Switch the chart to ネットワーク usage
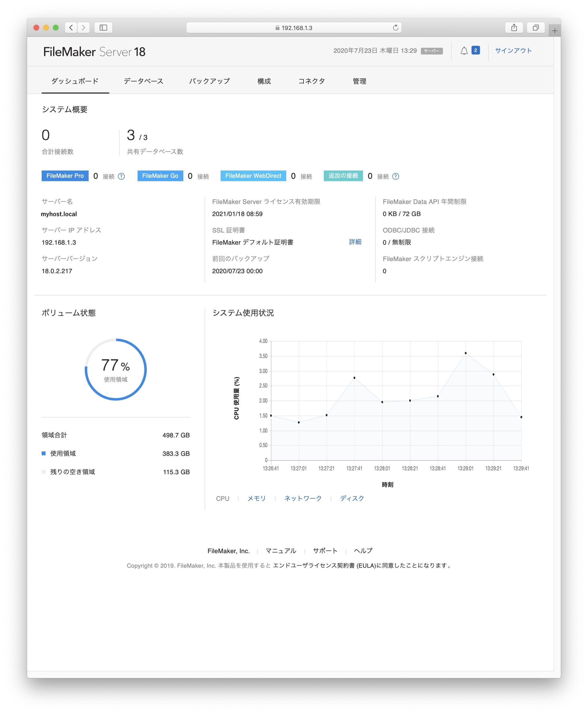 coord(303,498)
